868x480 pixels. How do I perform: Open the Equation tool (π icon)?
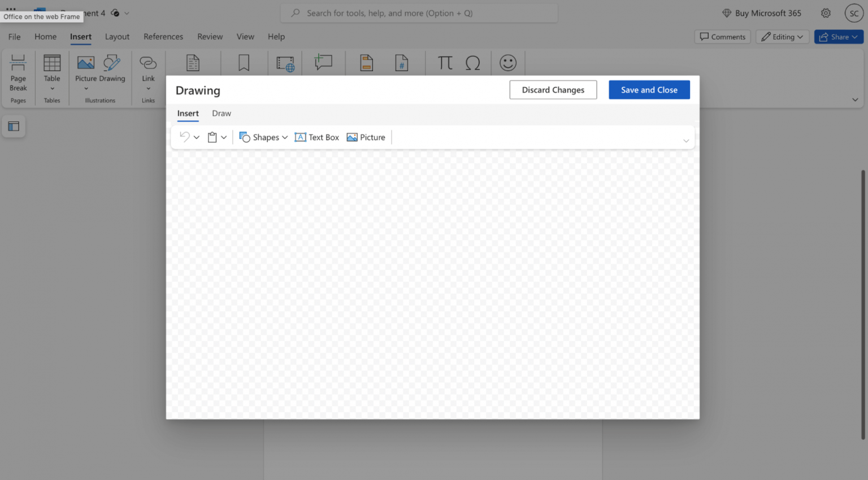tap(444, 63)
